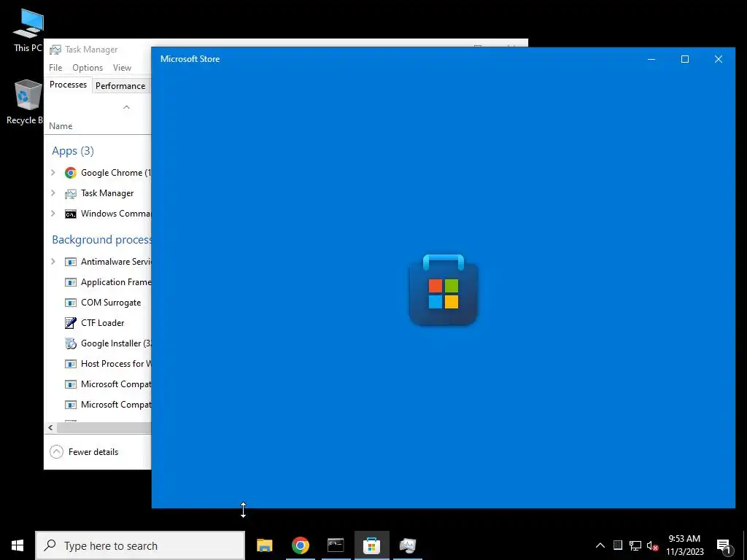Click the muted volume tray icon
The width and height of the screenshot is (747, 560).
(652, 545)
